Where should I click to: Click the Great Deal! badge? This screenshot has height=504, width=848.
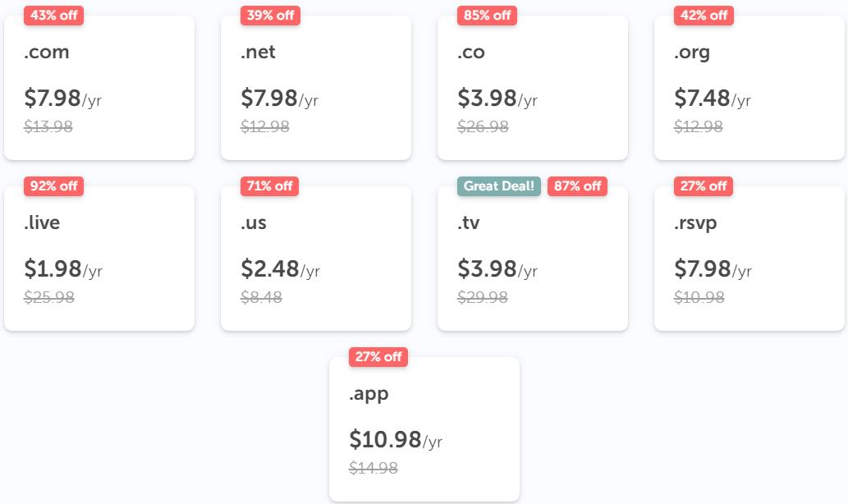(x=499, y=186)
